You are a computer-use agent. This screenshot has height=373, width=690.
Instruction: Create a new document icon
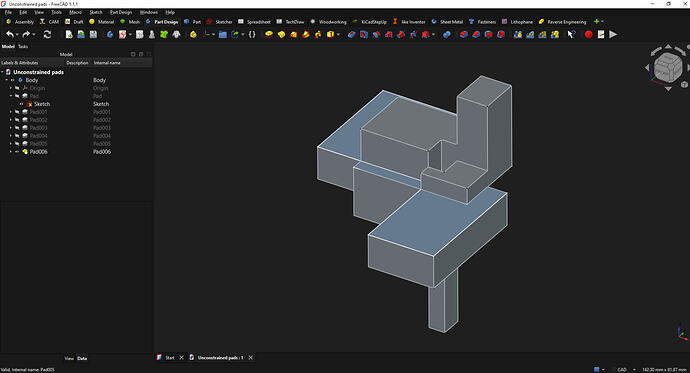(69, 34)
